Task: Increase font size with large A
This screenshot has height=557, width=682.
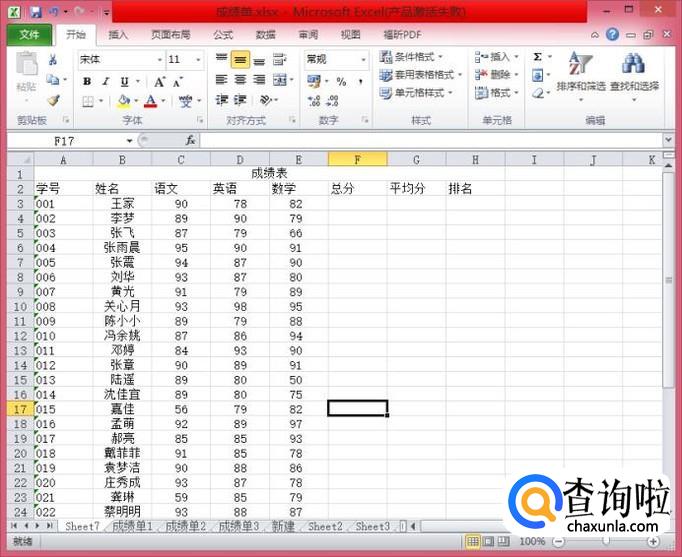Action: [159, 81]
